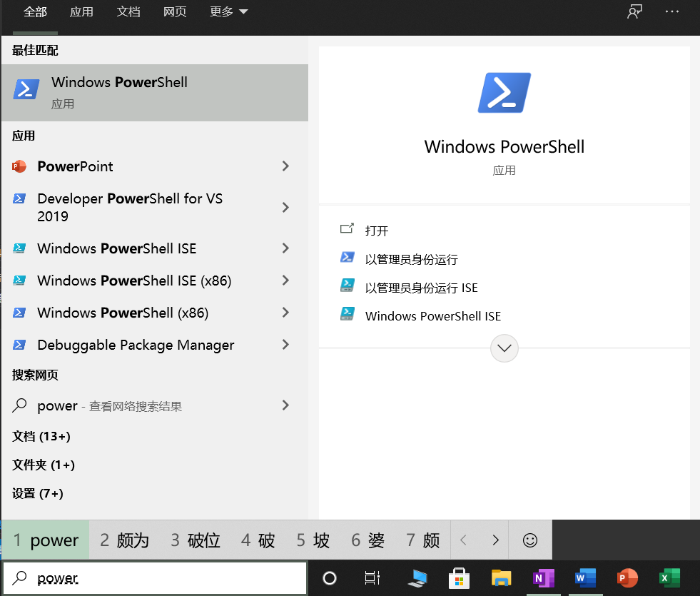Screen dimensions: 700x596
Task: Open OneNote from the taskbar
Action: pyautogui.click(x=543, y=579)
